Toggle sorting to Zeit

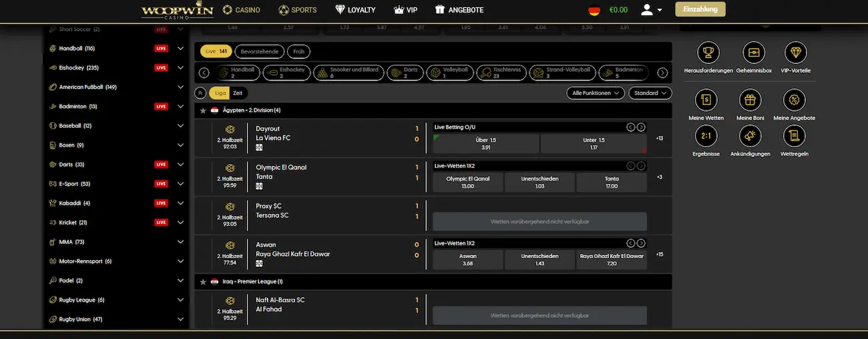[238, 93]
